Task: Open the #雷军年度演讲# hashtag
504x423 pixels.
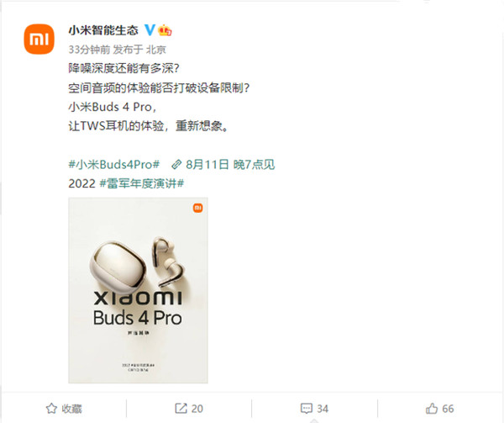Action: pyautogui.click(x=142, y=183)
